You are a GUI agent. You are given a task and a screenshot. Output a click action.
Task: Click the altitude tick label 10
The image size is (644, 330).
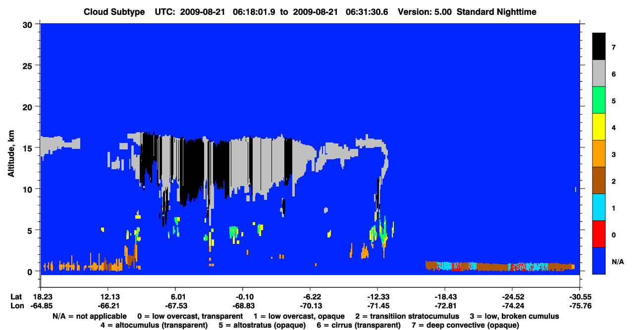(x=29, y=189)
